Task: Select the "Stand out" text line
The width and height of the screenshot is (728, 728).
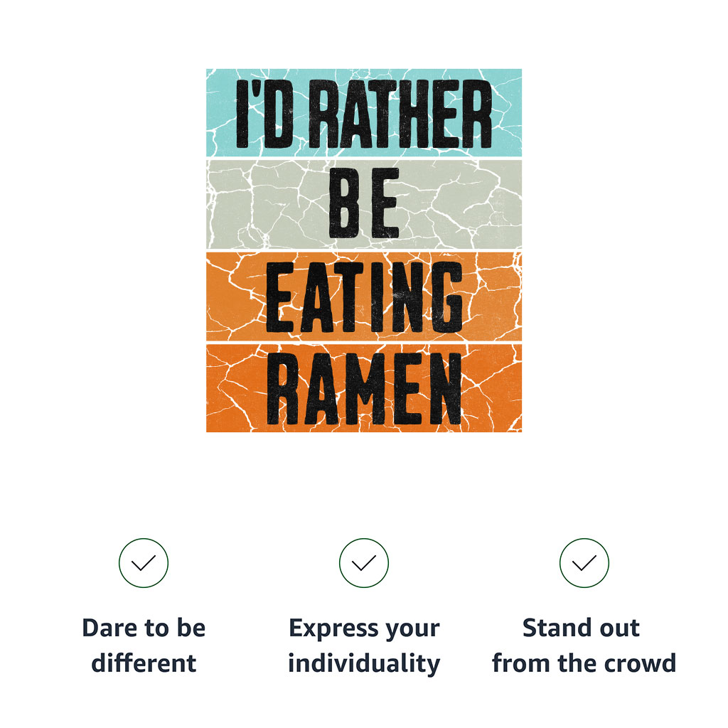Action: coord(581,628)
